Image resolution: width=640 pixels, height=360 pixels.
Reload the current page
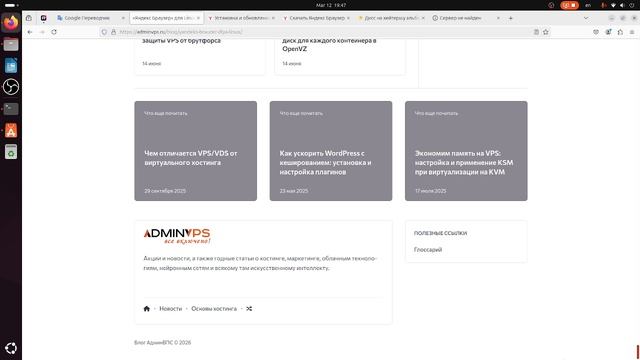[x=54, y=32]
